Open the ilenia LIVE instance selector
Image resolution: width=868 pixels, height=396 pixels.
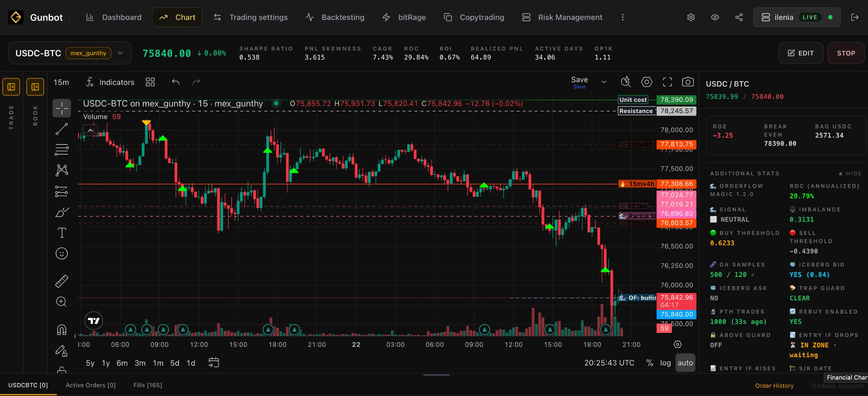tap(797, 17)
